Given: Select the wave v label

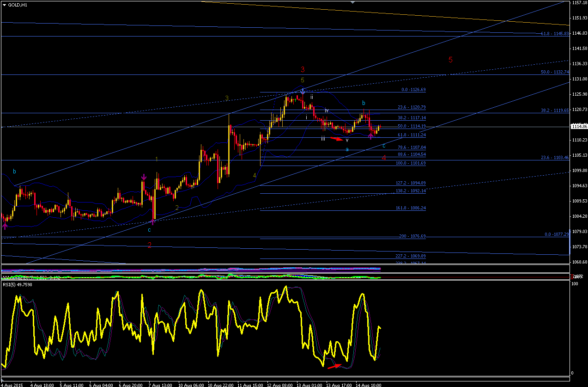Looking at the screenshot, I should 347,140.
